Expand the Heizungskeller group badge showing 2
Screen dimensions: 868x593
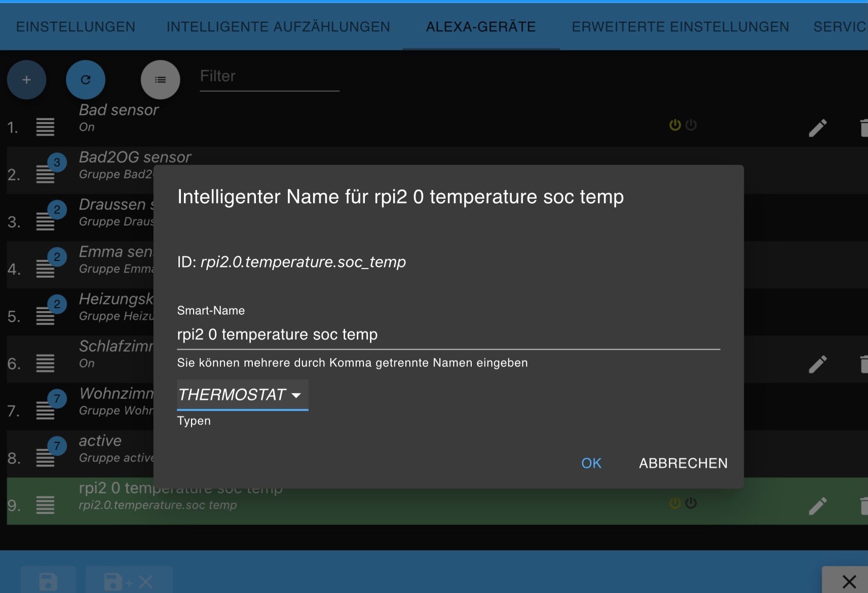pyautogui.click(x=57, y=304)
